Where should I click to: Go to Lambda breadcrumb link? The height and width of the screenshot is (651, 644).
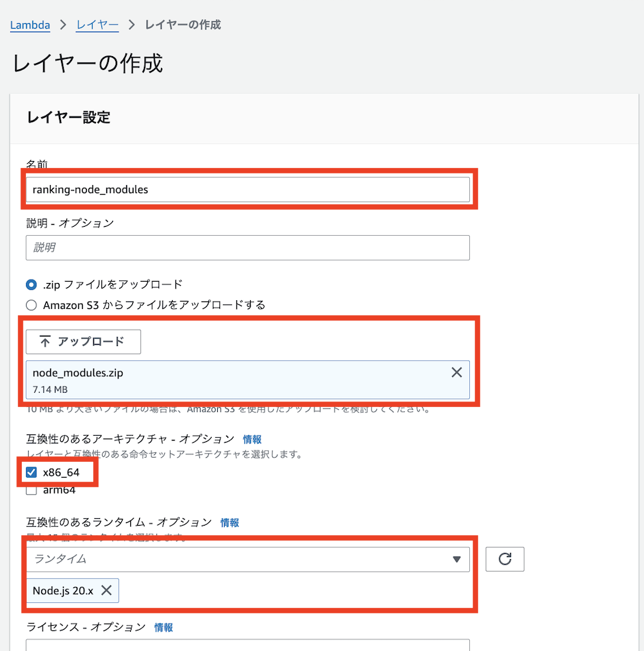(x=30, y=25)
